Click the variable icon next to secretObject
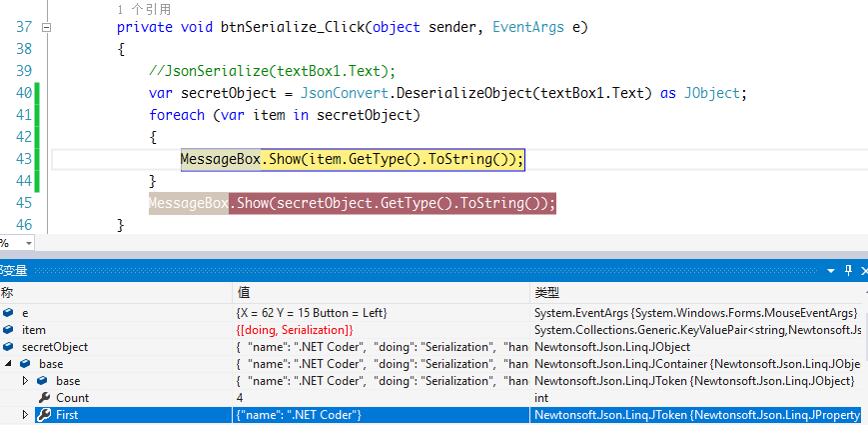Image resolution: width=868 pixels, height=425 pixels. (x=8, y=347)
